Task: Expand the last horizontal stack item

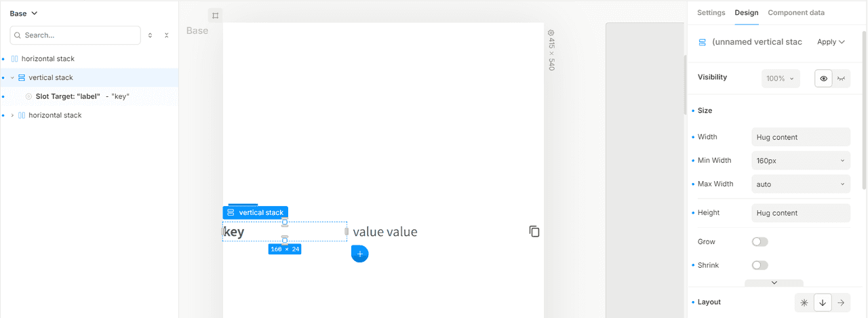Action: point(12,115)
